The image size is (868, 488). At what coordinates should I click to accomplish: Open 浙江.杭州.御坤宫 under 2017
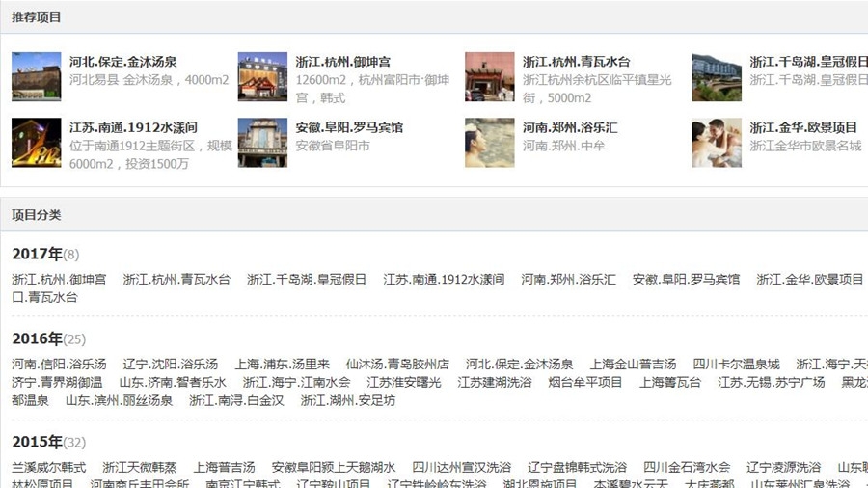(59, 279)
